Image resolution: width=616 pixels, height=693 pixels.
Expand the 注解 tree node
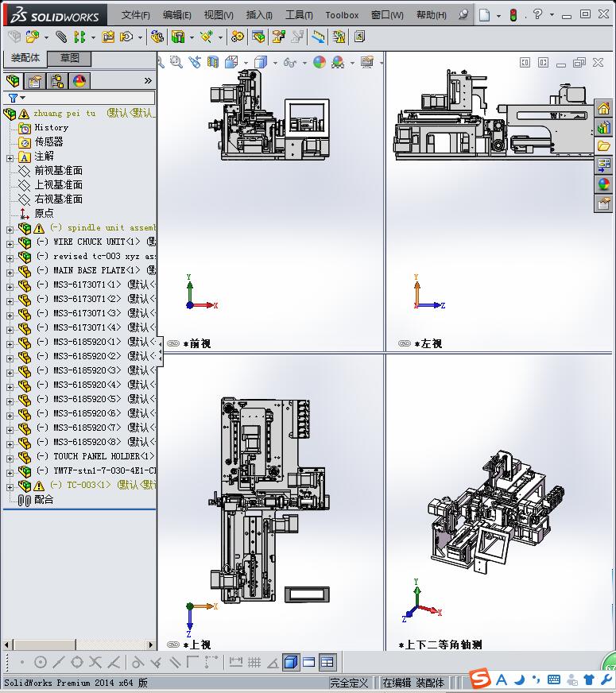(10, 158)
